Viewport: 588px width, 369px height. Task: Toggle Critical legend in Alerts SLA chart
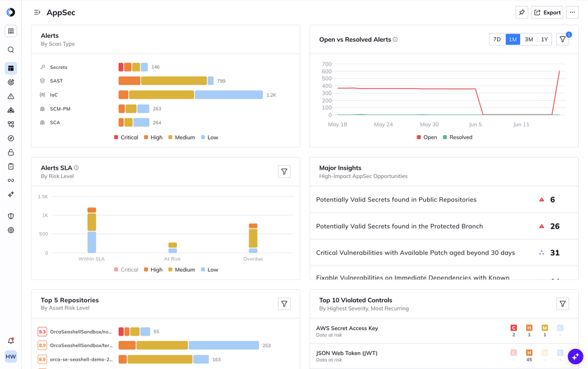point(126,269)
